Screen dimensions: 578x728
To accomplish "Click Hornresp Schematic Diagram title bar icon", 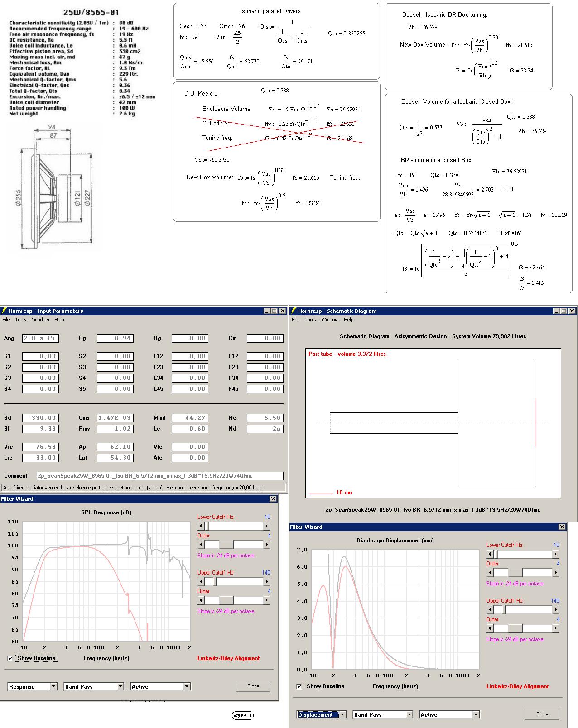I will click(294, 311).
